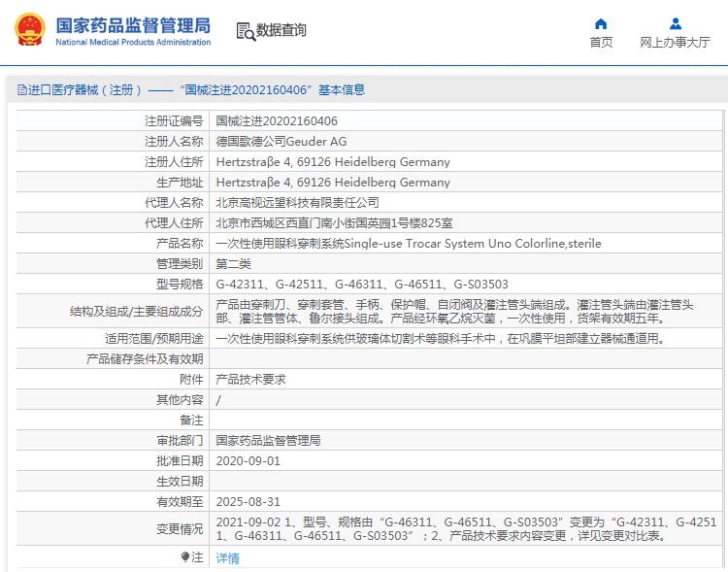Click the 适用范围/预期用途 label
The height and width of the screenshot is (572, 728).
pos(153,339)
